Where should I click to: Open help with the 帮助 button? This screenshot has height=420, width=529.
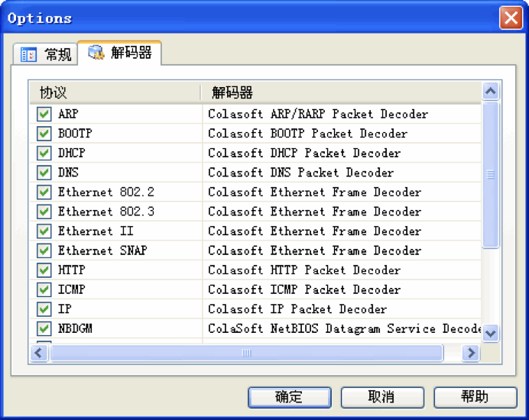coord(475,397)
